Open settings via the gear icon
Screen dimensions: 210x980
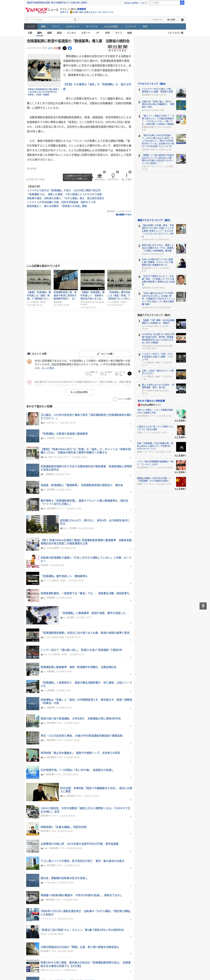(182, 20)
